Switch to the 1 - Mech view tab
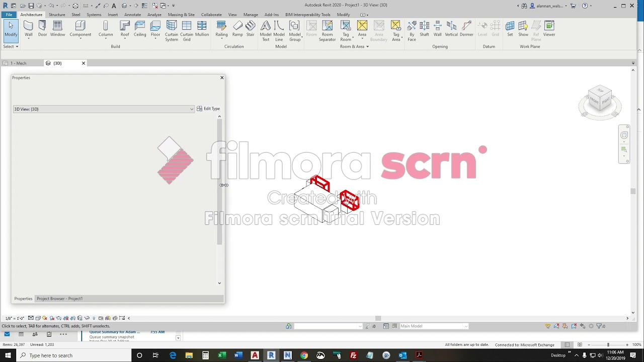The height and width of the screenshot is (362, 644). 19,63
